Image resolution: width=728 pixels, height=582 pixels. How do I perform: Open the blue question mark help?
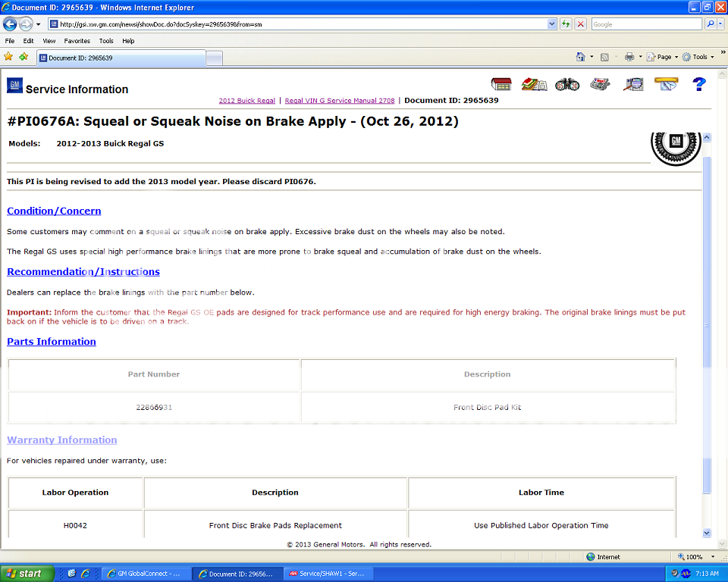coord(699,84)
